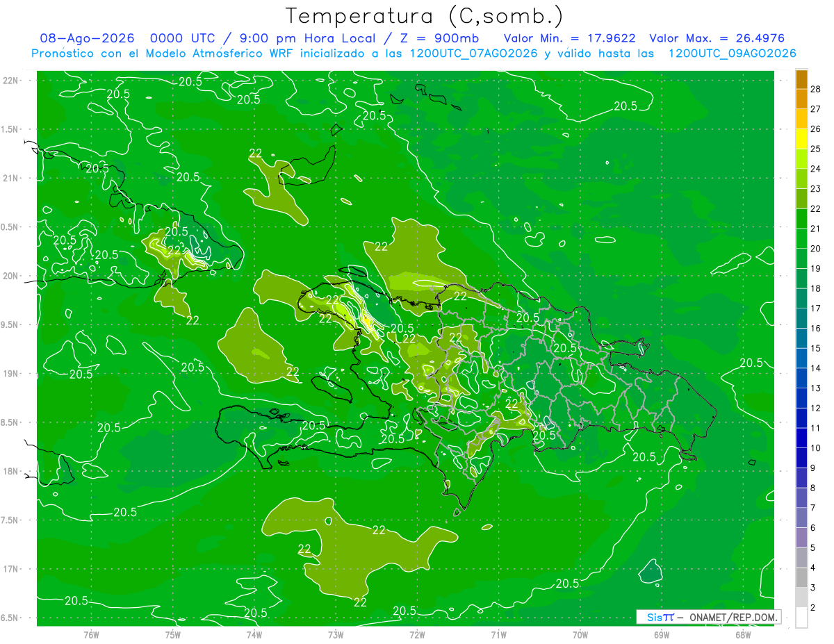The width and height of the screenshot is (834, 644).
Task: Click the "70W" longitude axis label
Action: (x=580, y=634)
